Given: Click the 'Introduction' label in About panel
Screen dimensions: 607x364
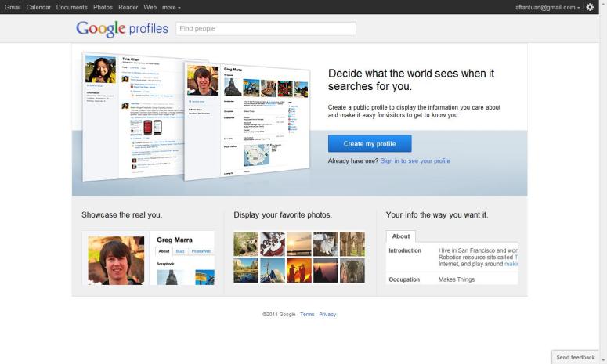Looking at the screenshot, I should [405, 250].
